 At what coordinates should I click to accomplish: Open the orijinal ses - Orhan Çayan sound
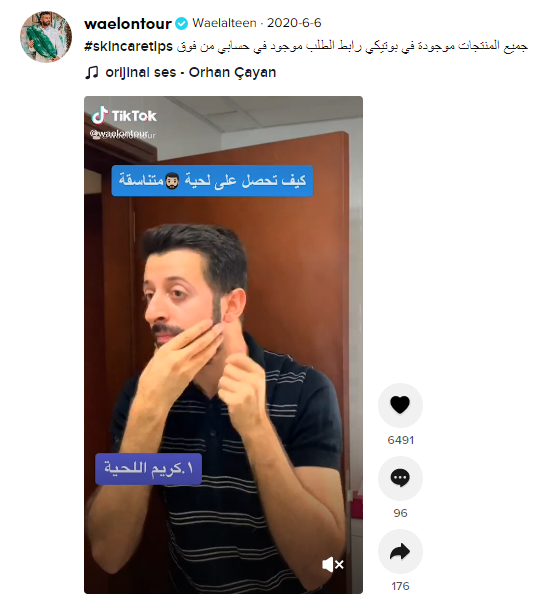(191, 72)
